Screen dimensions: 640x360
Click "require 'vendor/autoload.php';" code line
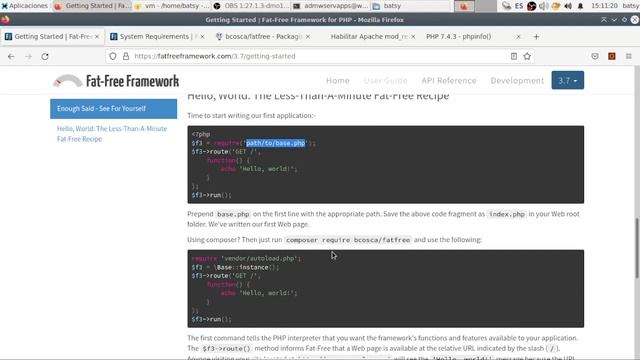point(246,258)
